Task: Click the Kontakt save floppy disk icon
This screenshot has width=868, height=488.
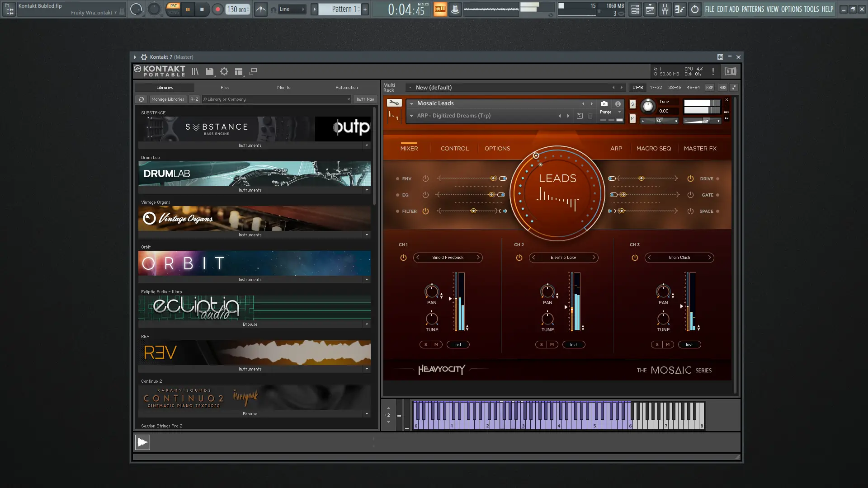Action: [209, 71]
